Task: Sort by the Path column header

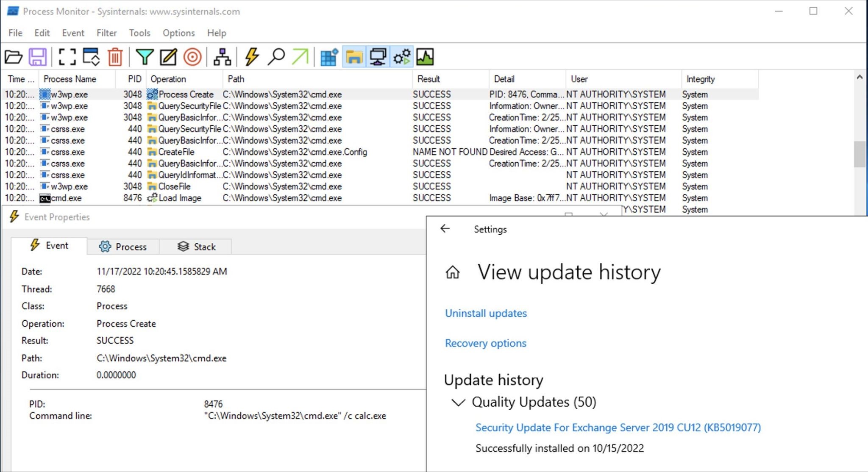Action: 317,79
